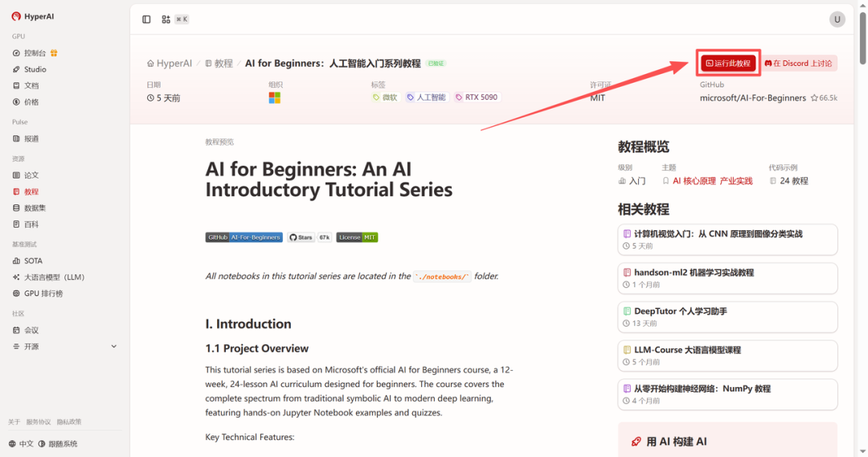Image resolution: width=868 pixels, height=457 pixels.
Task: Open the command palette ⌘K icon
Action: point(166,19)
